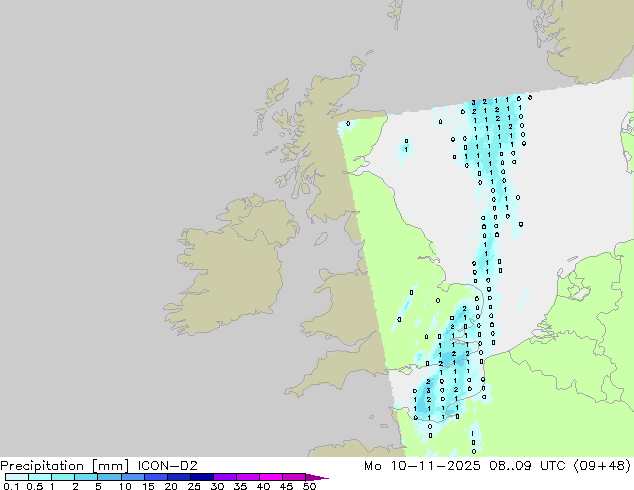Click the '40' legend value label
Screen dimensions: 634x490
(x=263, y=486)
